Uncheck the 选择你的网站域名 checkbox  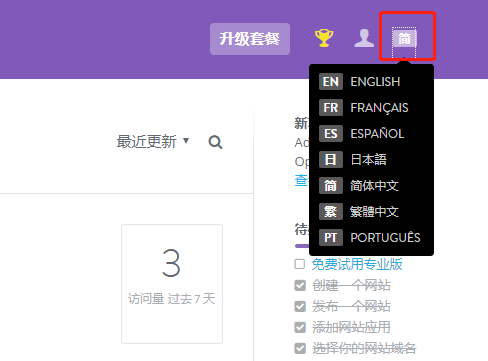click(300, 348)
